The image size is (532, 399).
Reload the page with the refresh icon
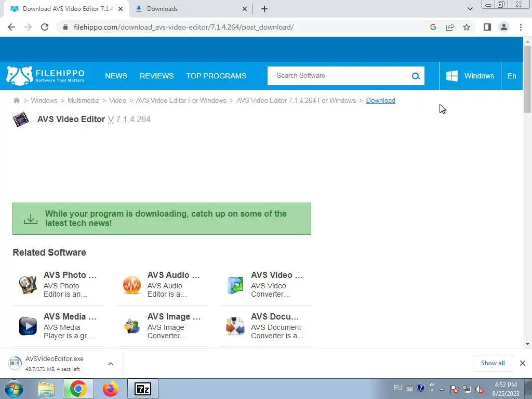pos(45,27)
